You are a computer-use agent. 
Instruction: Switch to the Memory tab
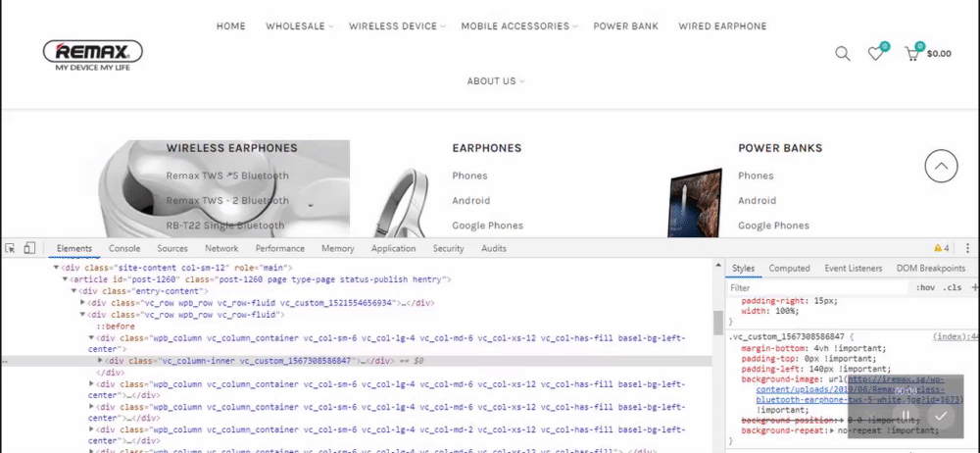coord(338,248)
